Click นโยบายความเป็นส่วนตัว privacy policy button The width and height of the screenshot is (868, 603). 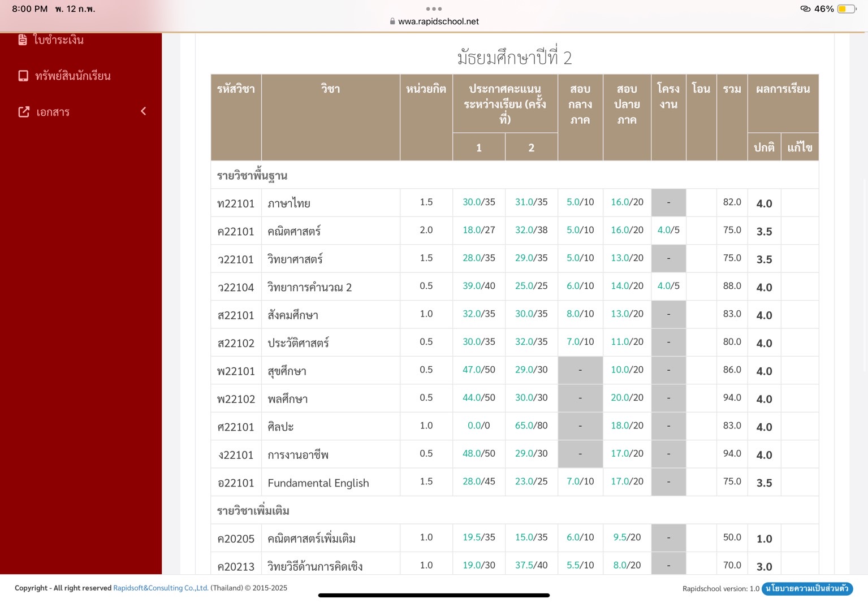807,588
